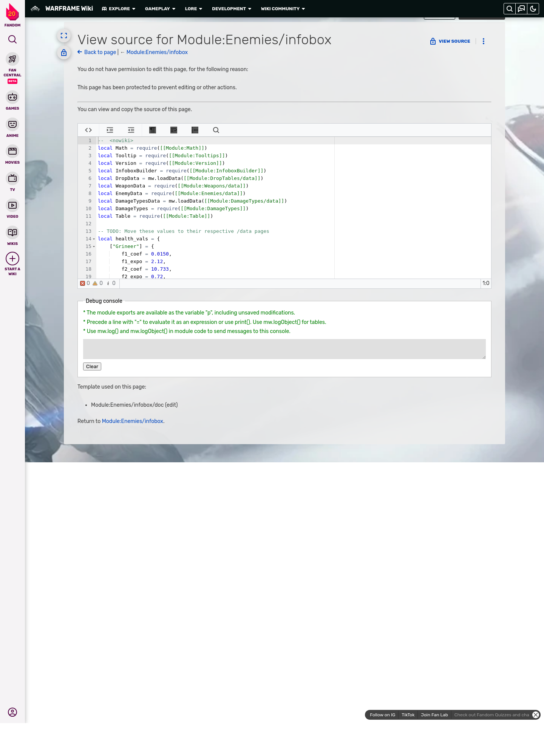This screenshot has width=544, height=756.
Task: Open the Anime icon in sidebar
Action: 12,124
